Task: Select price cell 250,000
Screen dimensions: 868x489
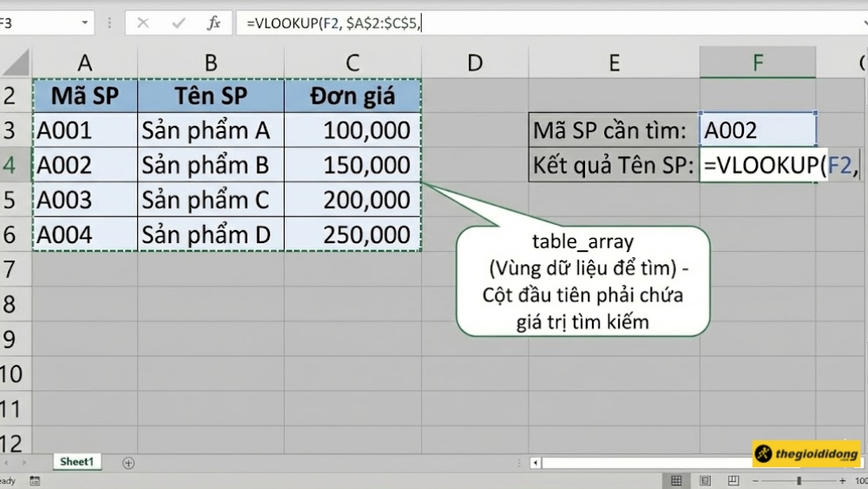Action: click(352, 235)
